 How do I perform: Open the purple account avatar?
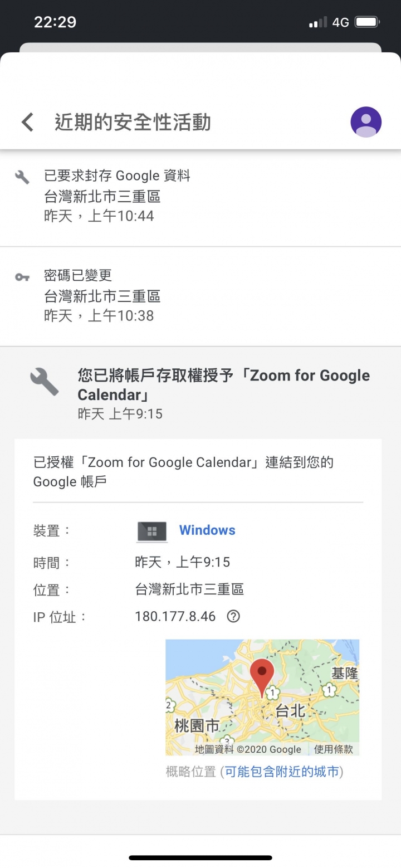click(366, 122)
